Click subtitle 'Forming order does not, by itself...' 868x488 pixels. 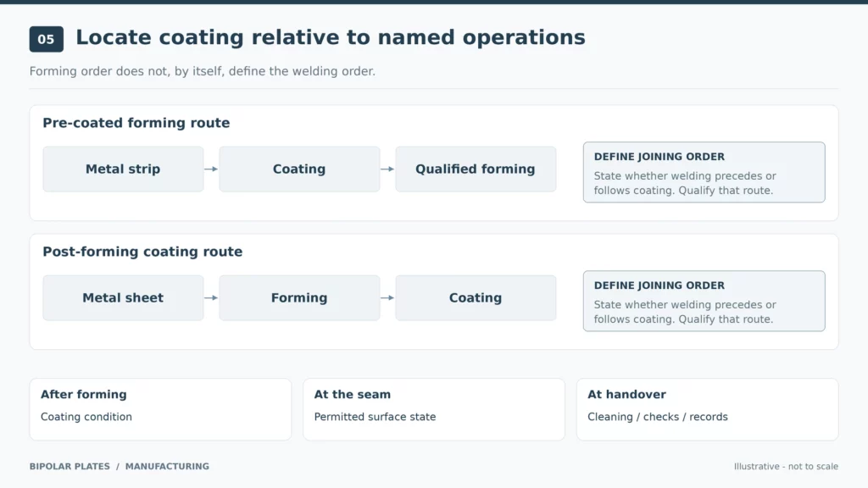[202, 71]
